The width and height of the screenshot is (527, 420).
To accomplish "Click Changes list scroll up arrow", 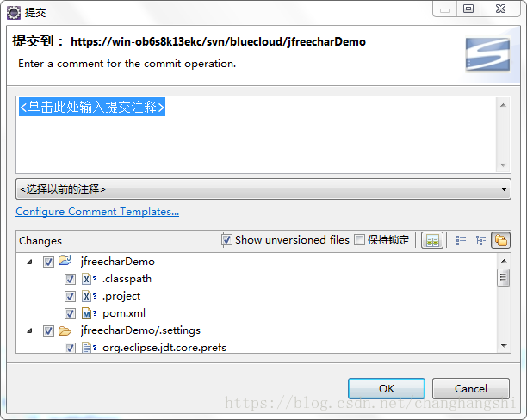I will (504, 261).
